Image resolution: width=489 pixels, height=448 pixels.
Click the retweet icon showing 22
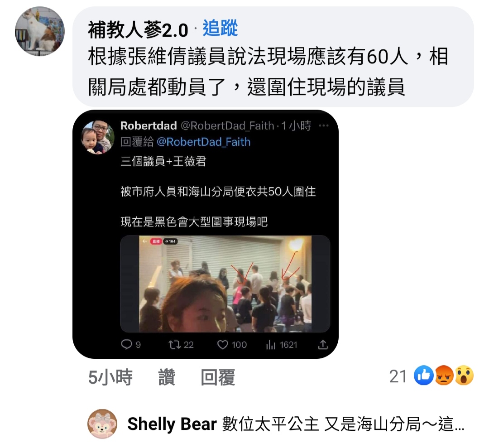click(174, 344)
